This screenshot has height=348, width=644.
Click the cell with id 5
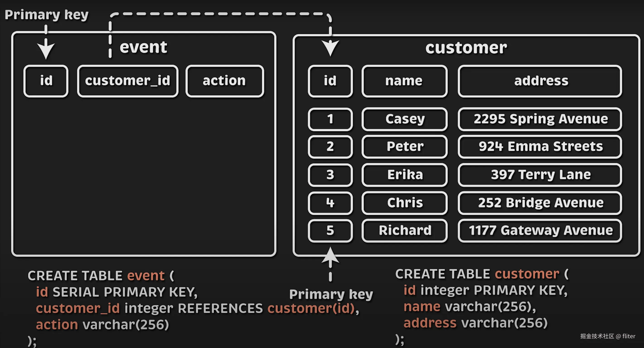(x=330, y=230)
